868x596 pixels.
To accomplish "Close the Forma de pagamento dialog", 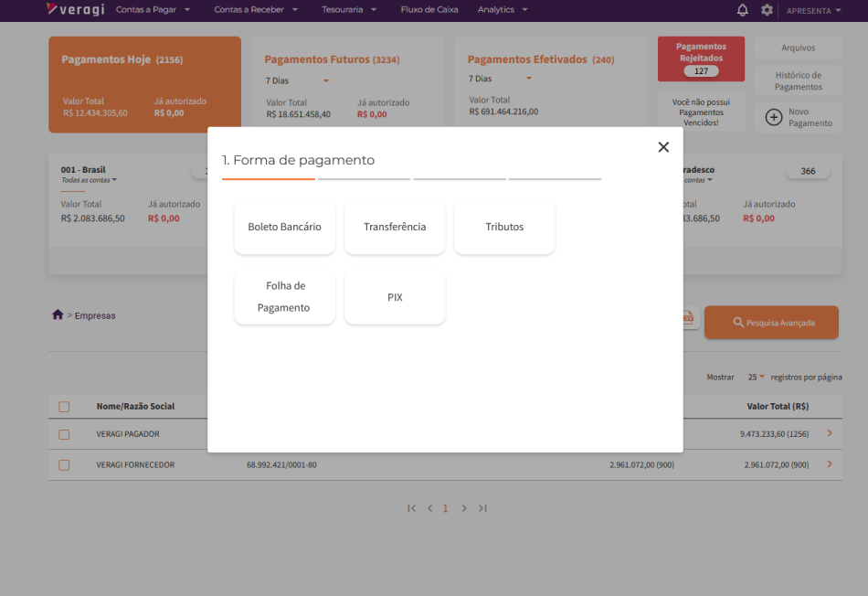I will pos(663,147).
